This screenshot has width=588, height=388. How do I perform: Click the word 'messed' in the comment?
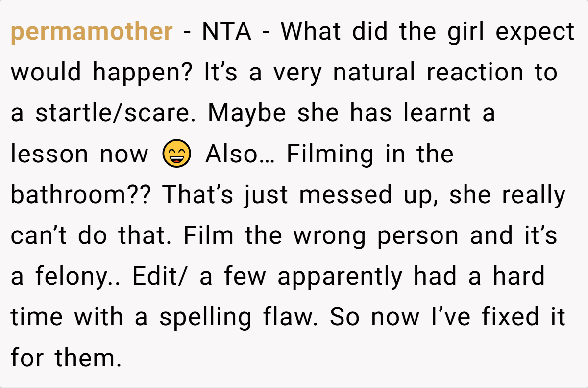[346, 195]
